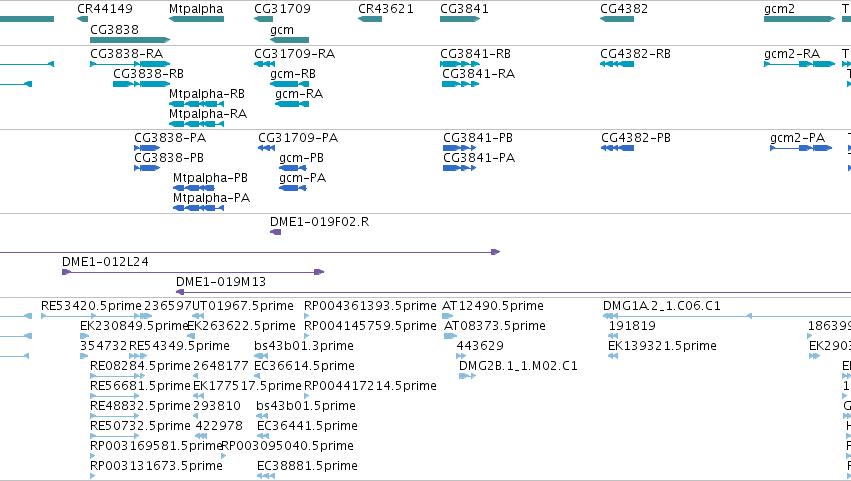Select the RE48832.5prime EST label
The width and height of the screenshot is (851, 481).
pyautogui.click(x=141, y=407)
